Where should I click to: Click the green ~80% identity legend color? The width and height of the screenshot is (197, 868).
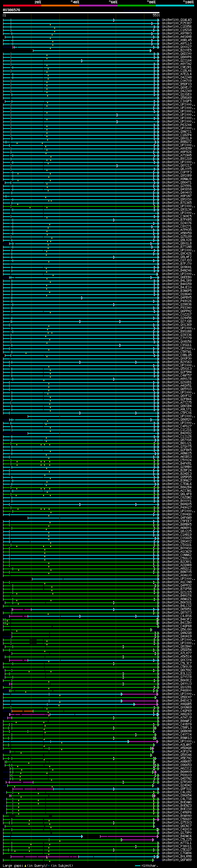click(136, 6)
